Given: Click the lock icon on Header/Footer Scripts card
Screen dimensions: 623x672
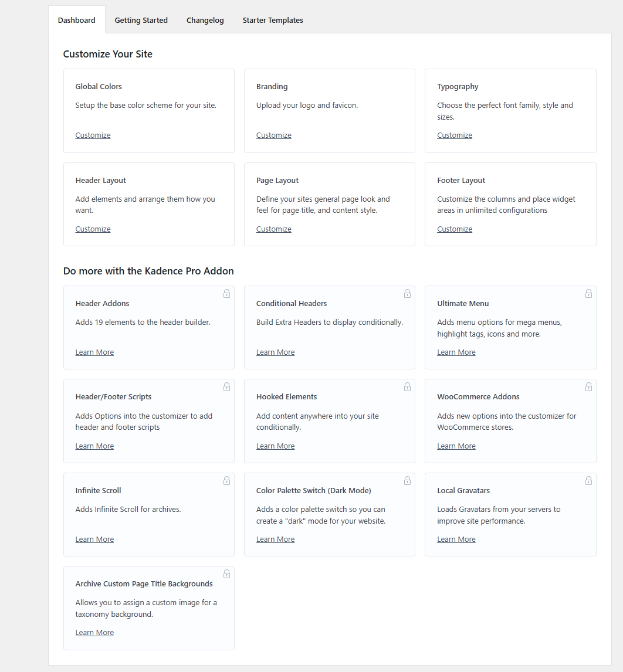Looking at the screenshot, I should 226,387.
